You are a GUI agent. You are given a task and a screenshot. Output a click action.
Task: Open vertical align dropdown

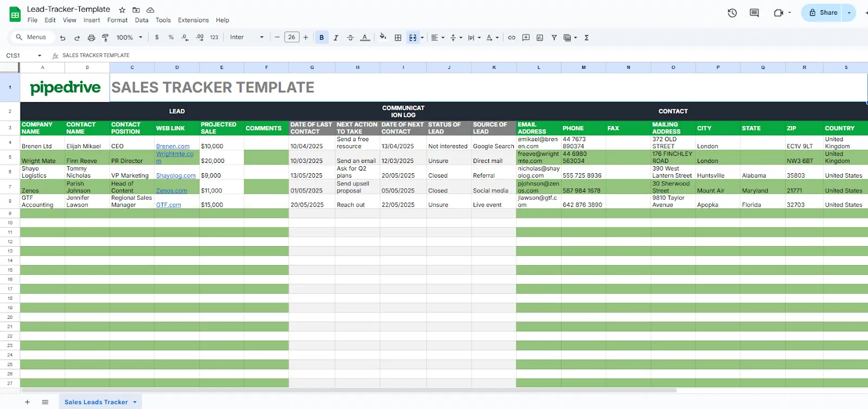tap(456, 37)
